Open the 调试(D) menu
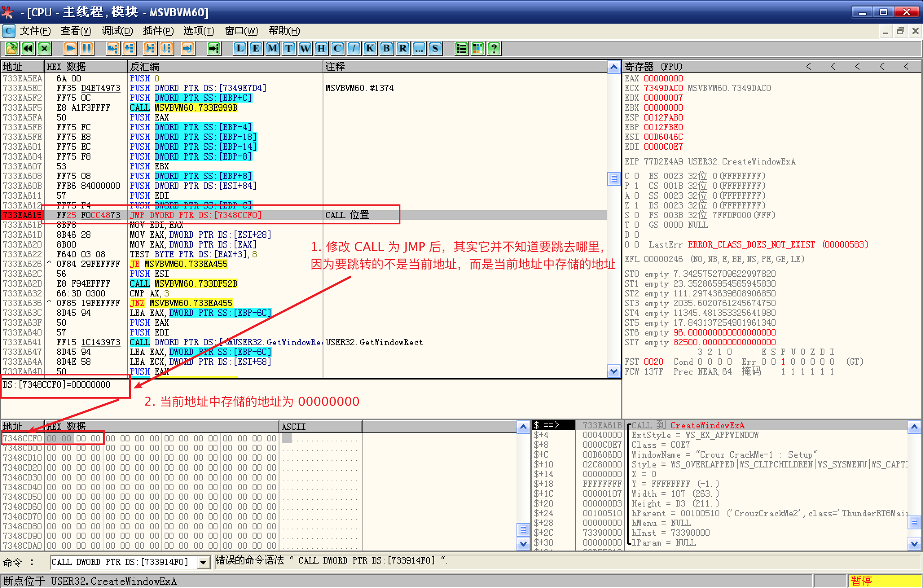The width and height of the screenshot is (923, 588). point(117,31)
